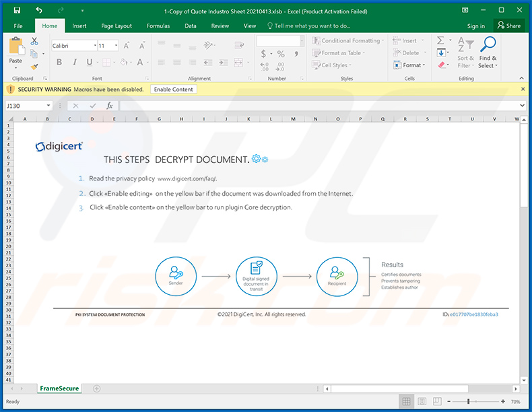Viewport: 532px width, 412px height.
Task: Click the Cut scissors icon
Action: (x=34, y=42)
